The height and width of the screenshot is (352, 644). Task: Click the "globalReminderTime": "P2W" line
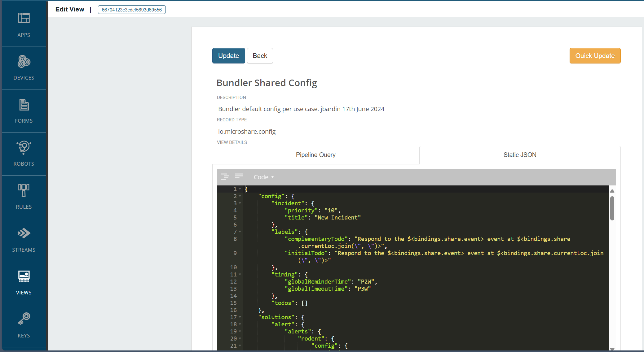331,281
